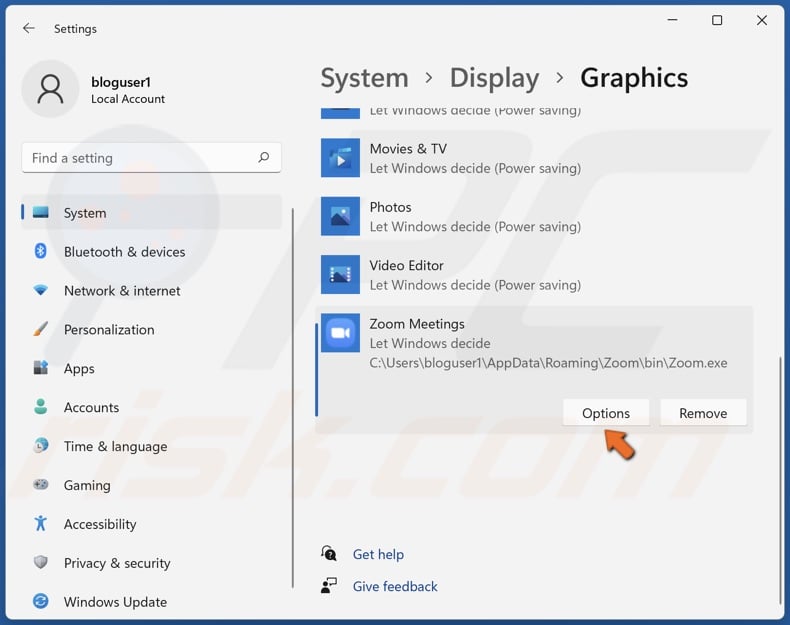
Task: Click the Windows Update sync icon
Action: pyautogui.click(x=40, y=601)
